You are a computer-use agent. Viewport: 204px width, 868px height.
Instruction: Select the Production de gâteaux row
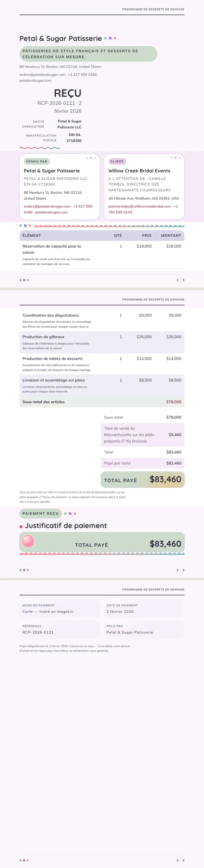coord(102,342)
